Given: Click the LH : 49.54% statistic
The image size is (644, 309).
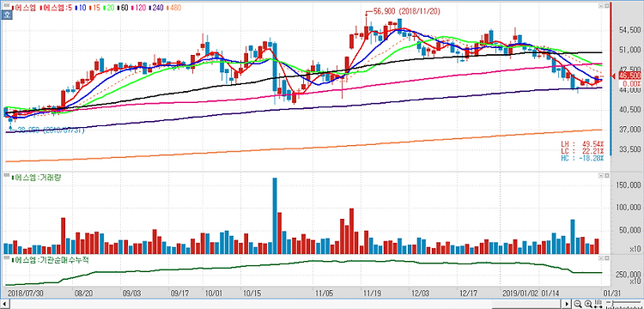Looking at the screenshot, I should pyautogui.click(x=583, y=143).
